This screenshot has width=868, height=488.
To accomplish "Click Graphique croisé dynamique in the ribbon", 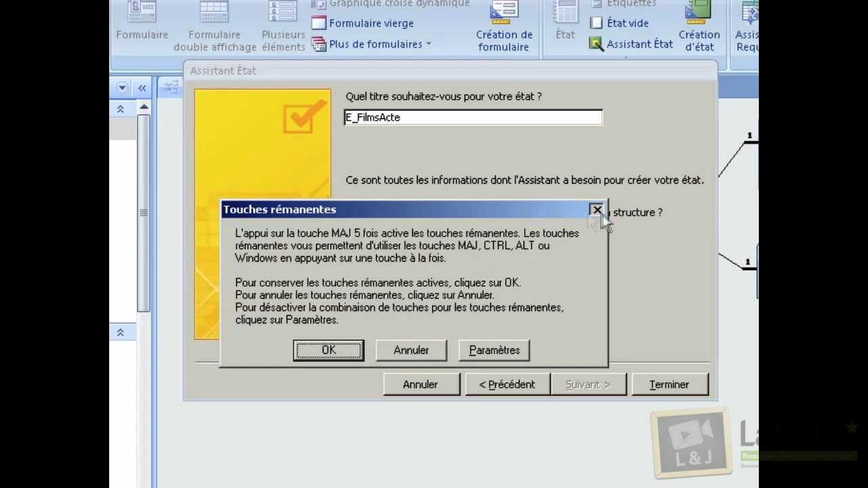I will tap(391, 4).
